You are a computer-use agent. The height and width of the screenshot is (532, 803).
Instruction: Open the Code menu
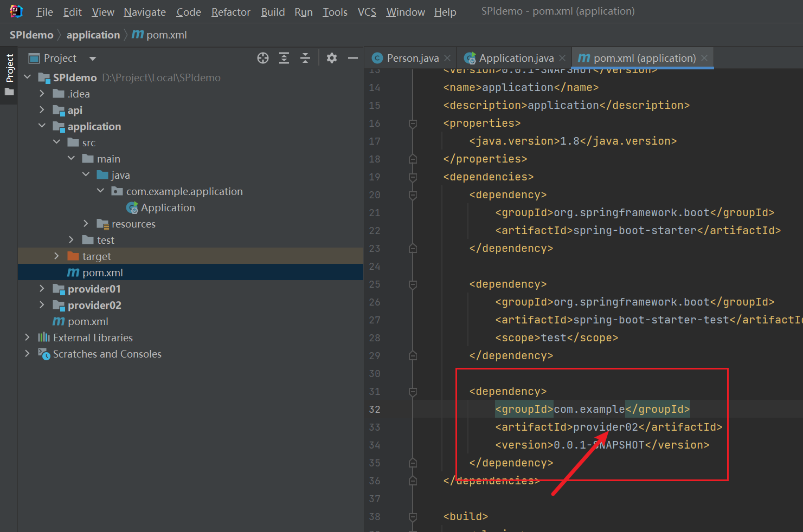[x=189, y=12]
